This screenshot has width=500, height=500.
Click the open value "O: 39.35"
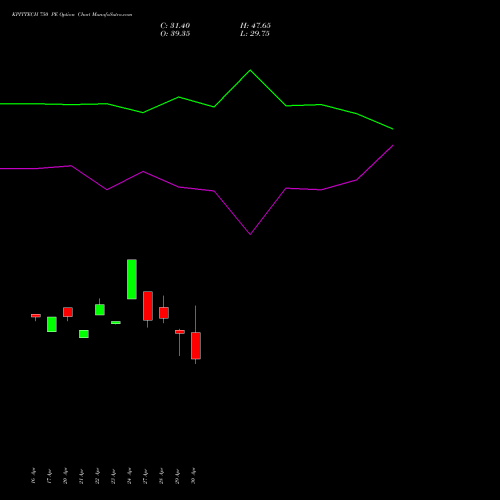point(175,34)
